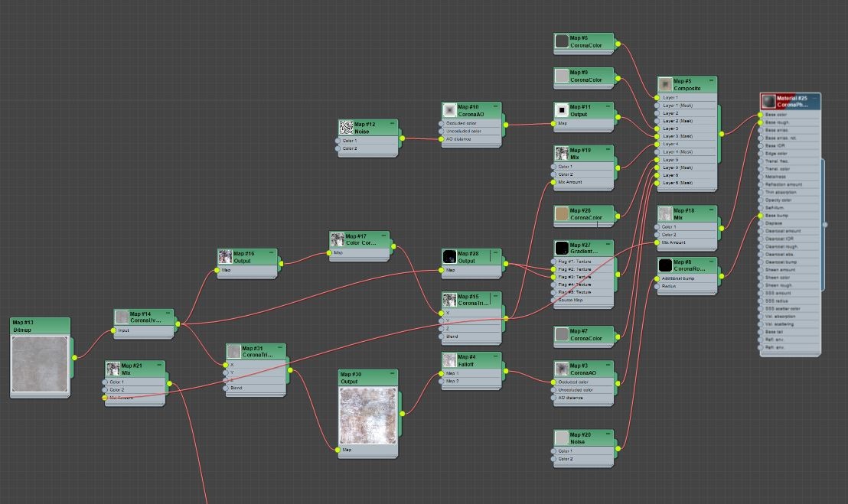Collapse the Map #4 Falloff node
848x504 pixels.
point(496,357)
